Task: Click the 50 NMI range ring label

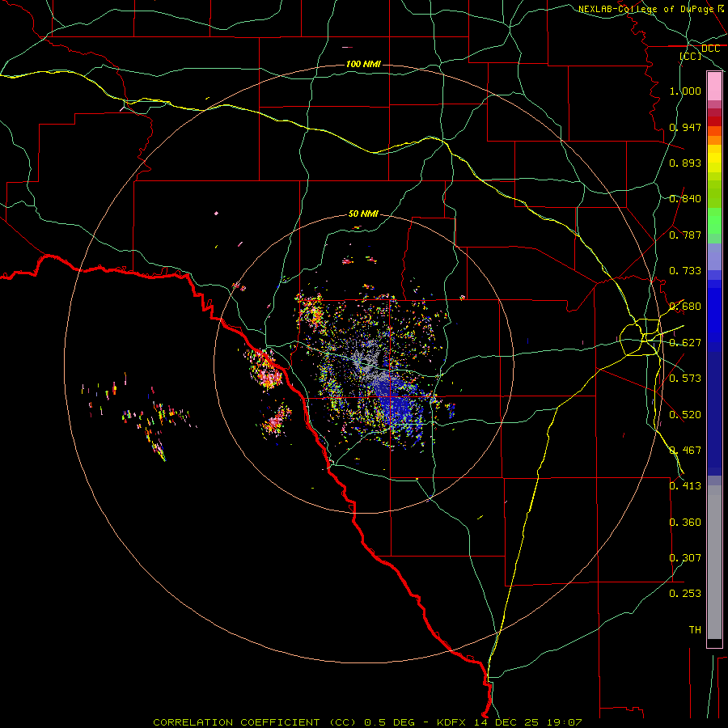Action: (363, 214)
